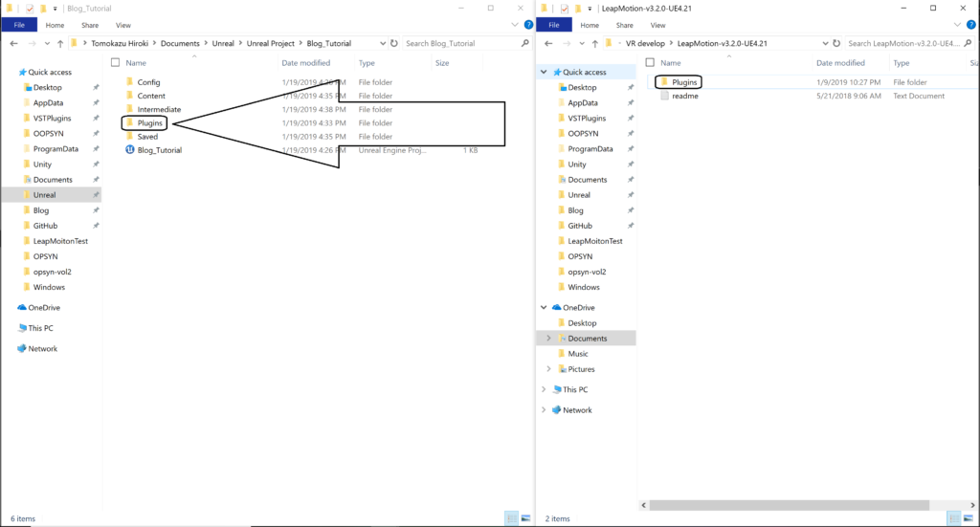Click the search magnifier in Blog_Tutorial window

pos(524,44)
